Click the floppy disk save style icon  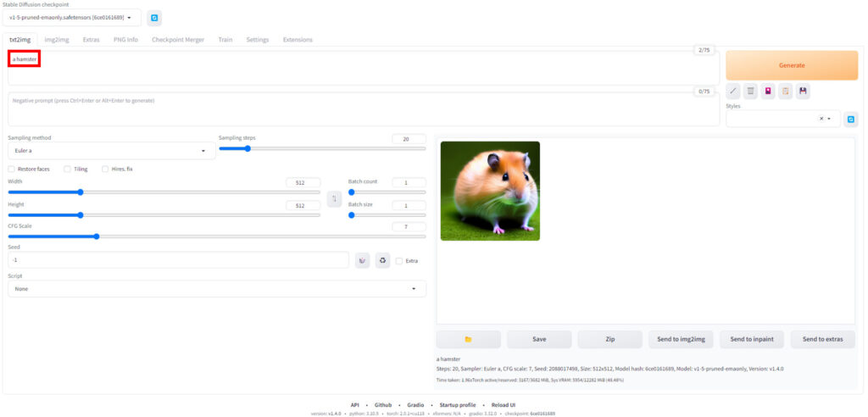[803, 91]
